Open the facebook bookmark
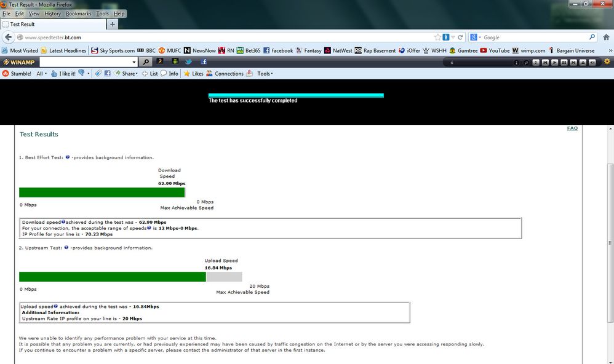614x364 pixels. pyautogui.click(x=278, y=50)
